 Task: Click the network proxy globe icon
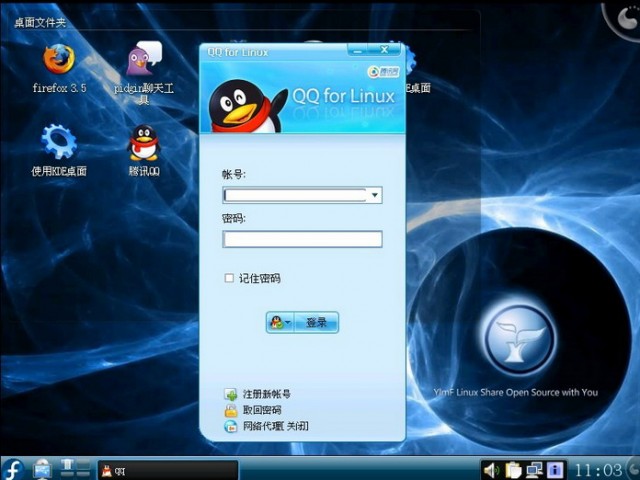click(x=231, y=427)
